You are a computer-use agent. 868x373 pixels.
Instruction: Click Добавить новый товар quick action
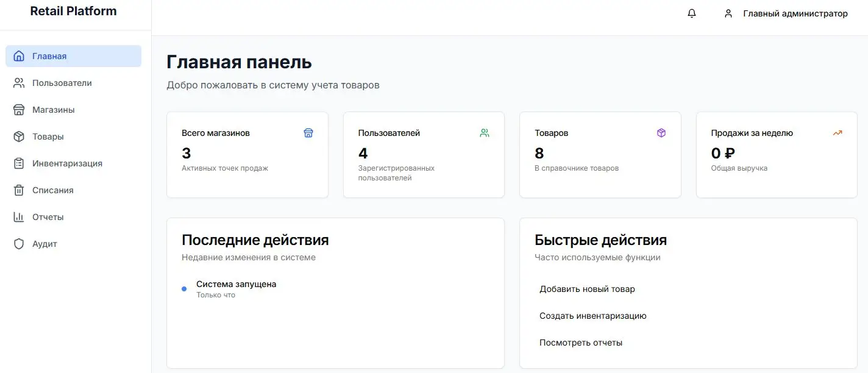click(588, 289)
